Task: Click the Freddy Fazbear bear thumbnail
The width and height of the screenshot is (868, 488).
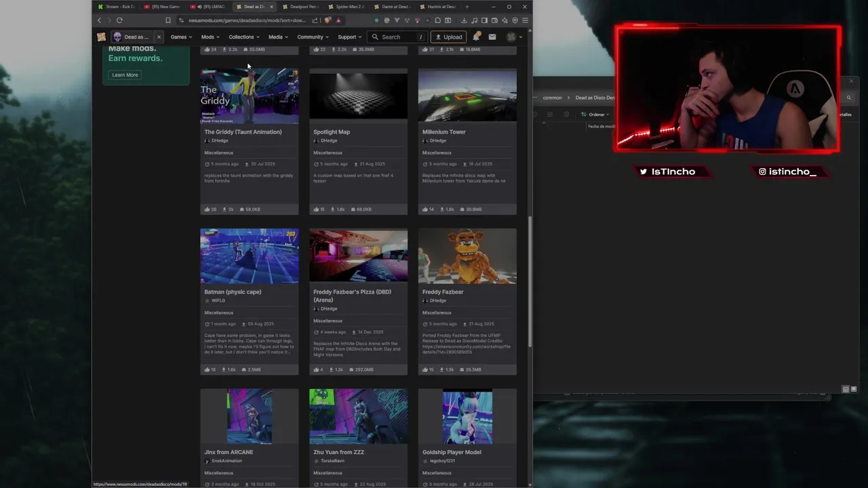Action: pos(467,256)
